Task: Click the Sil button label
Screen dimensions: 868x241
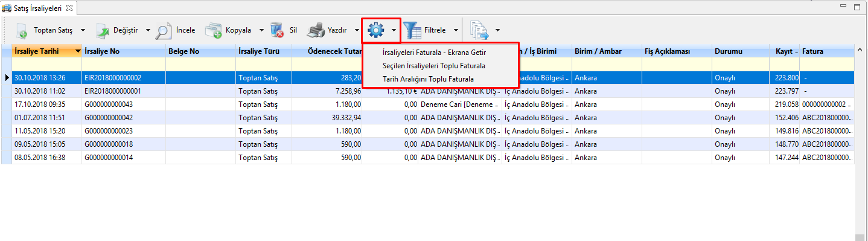Action: coord(293,30)
